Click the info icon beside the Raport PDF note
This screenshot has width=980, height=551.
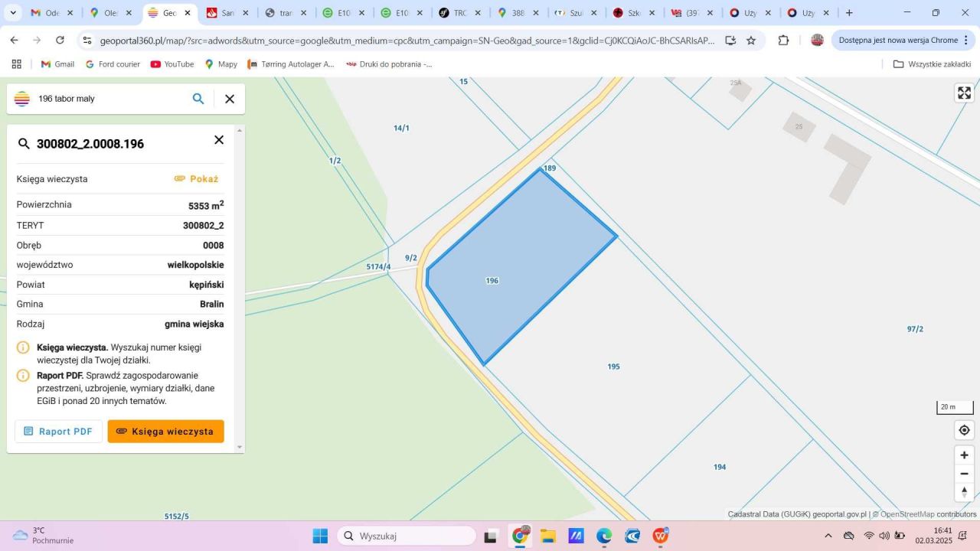[24, 375]
